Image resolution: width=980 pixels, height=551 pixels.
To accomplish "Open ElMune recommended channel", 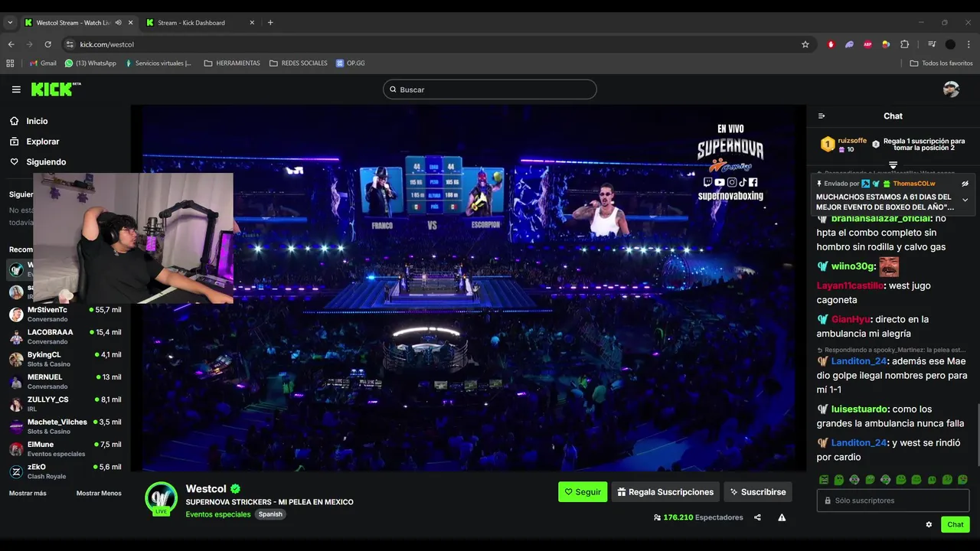I will click(65, 448).
